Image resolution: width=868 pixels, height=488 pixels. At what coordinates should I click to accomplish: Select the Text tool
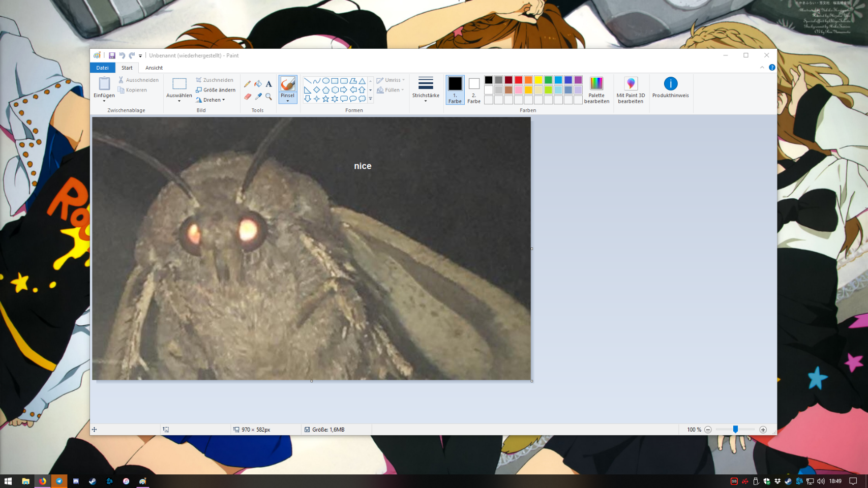click(x=268, y=84)
